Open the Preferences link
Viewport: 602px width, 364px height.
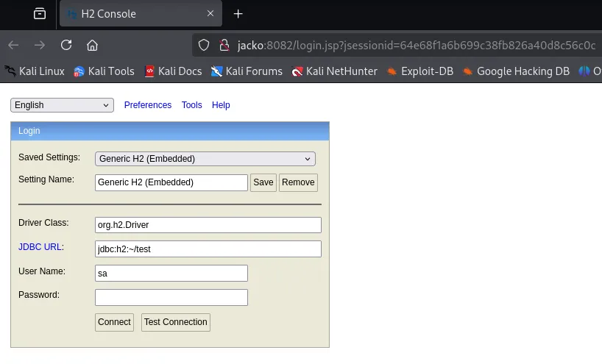coord(148,105)
